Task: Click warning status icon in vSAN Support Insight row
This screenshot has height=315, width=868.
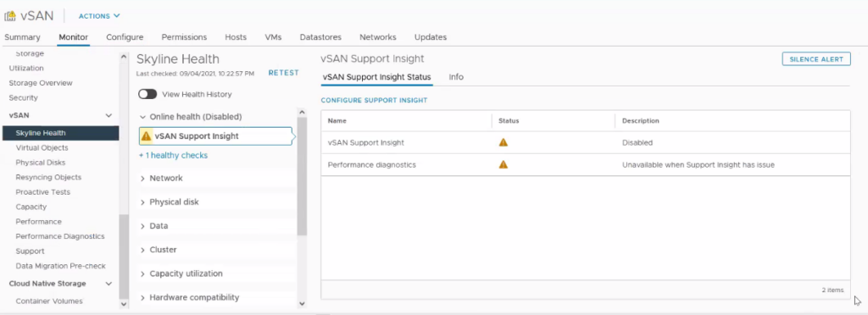Action: (504, 142)
